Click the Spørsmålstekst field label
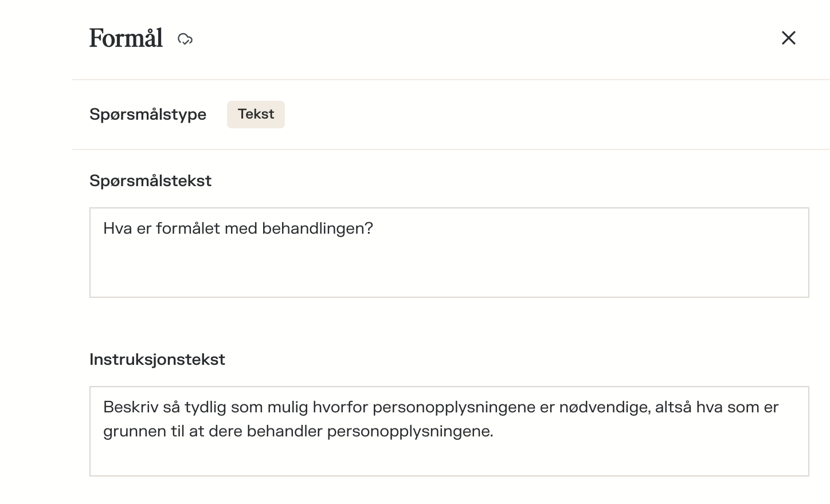830x504 pixels. point(150,180)
